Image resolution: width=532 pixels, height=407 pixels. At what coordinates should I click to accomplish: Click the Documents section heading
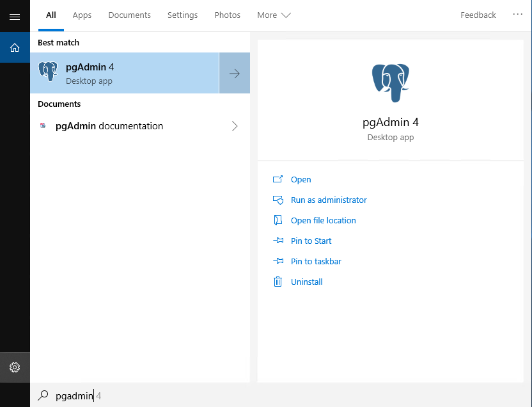59,104
